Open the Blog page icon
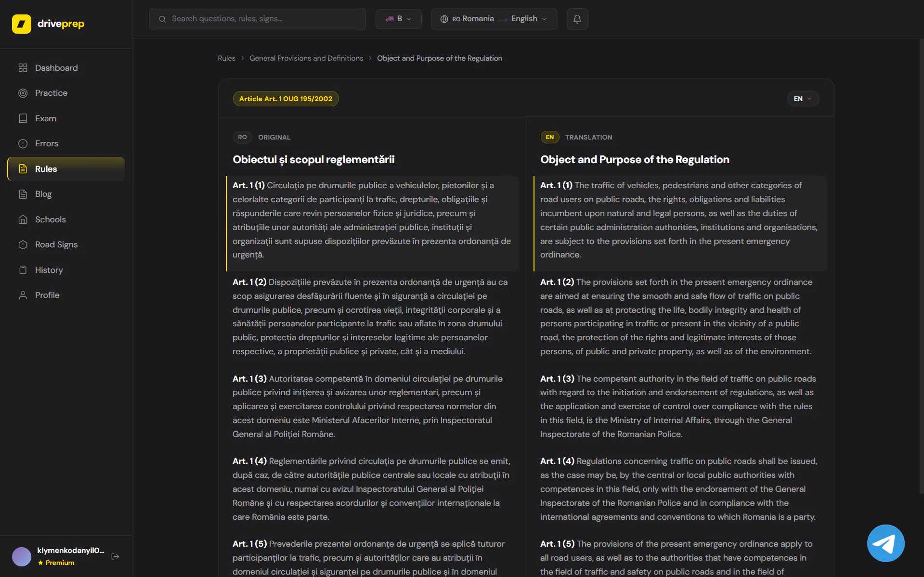This screenshot has height=577, width=924. pos(23,194)
